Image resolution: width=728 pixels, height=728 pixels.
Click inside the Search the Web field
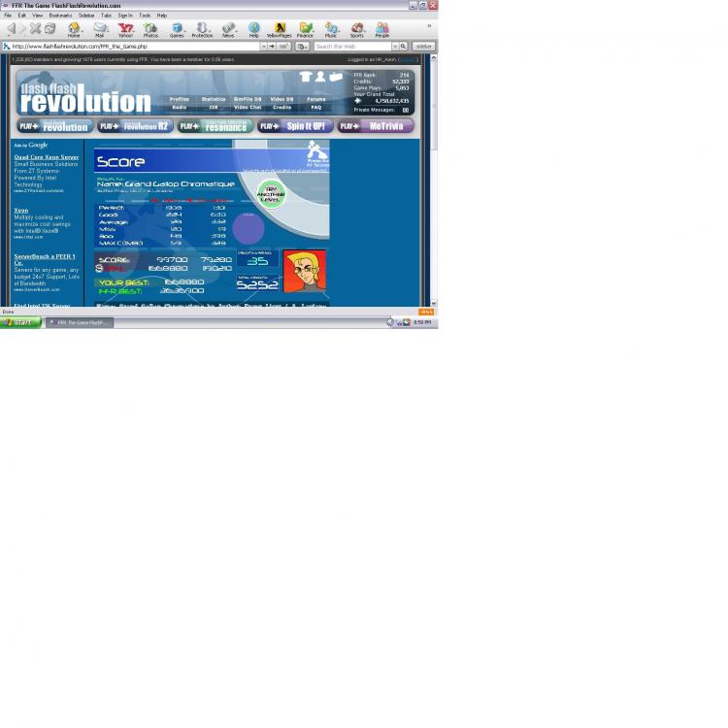click(351, 46)
